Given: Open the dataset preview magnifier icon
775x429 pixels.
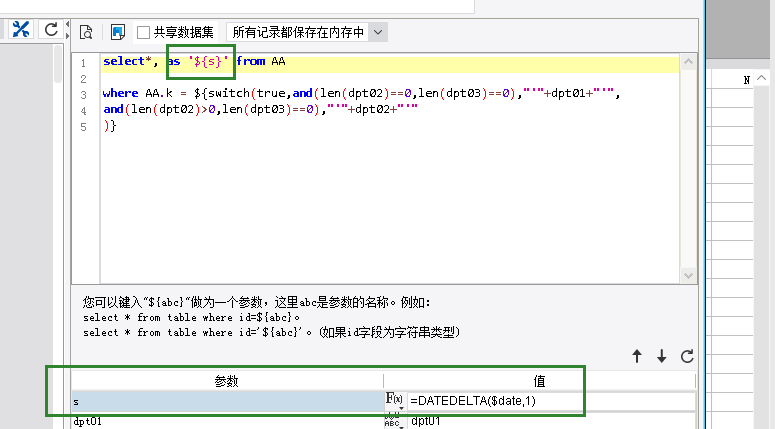Looking at the screenshot, I should 86,32.
